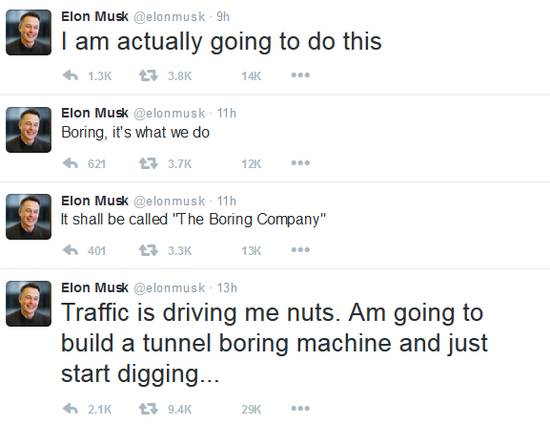The width and height of the screenshot is (550, 425).
Task: Open the three-dots menu on the 621-reply tweet
Action: [300, 163]
